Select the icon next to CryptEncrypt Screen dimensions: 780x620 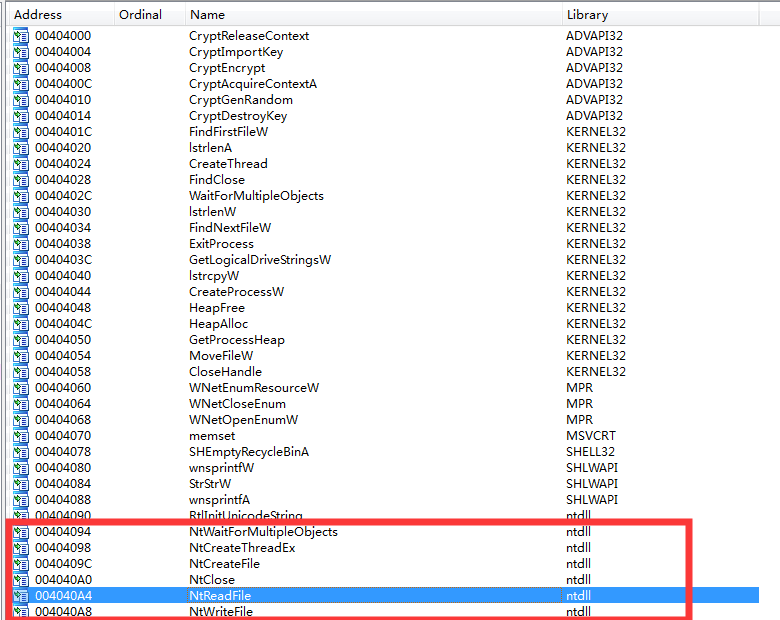(x=21, y=68)
